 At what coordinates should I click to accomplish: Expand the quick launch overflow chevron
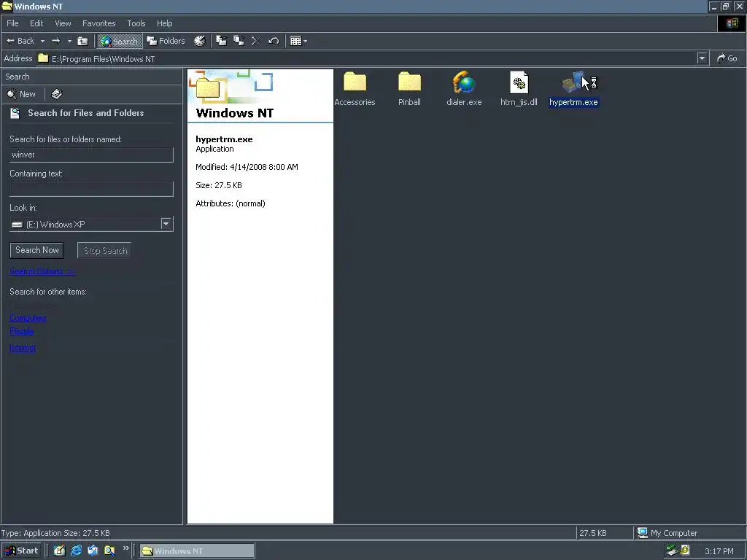[125, 548]
